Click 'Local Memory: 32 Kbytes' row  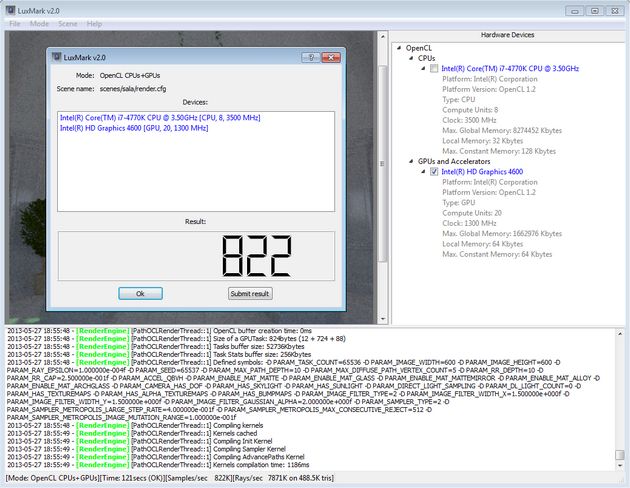(483, 141)
